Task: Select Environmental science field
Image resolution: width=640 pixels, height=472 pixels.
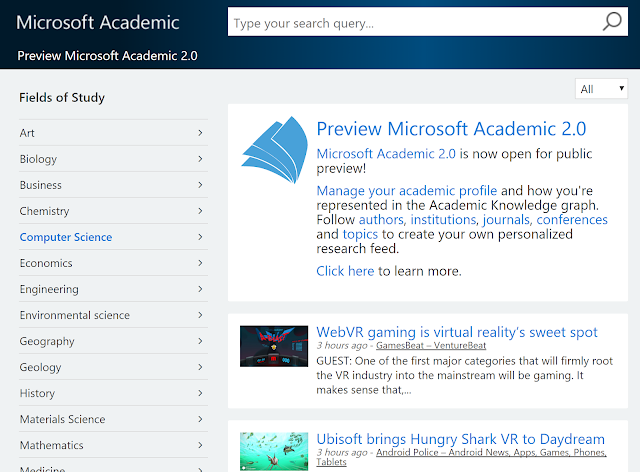Action: point(75,315)
